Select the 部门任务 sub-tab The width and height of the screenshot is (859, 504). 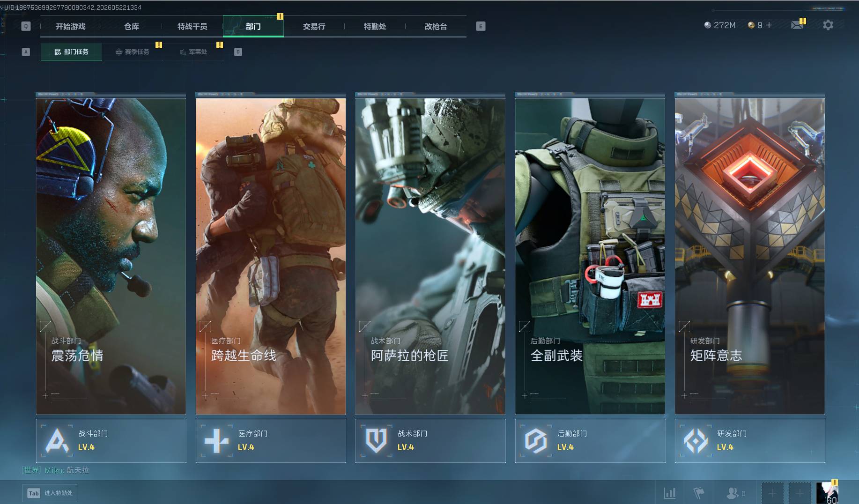tap(71, 52)
